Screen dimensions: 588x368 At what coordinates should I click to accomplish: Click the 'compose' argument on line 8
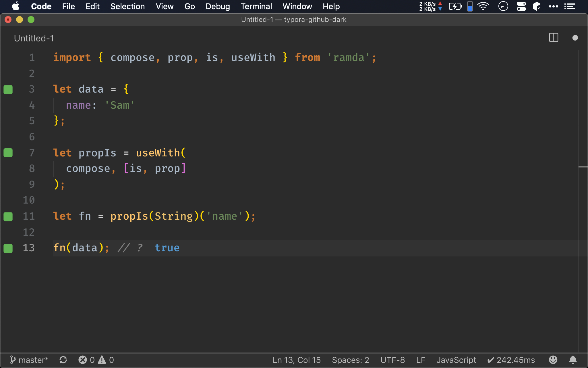[x=88, y=168]
